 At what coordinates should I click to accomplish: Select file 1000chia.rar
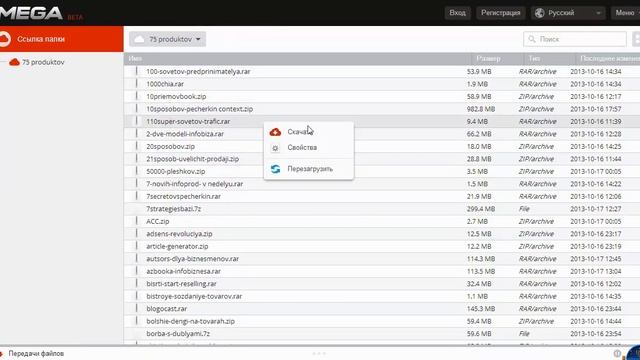(165, 84)
